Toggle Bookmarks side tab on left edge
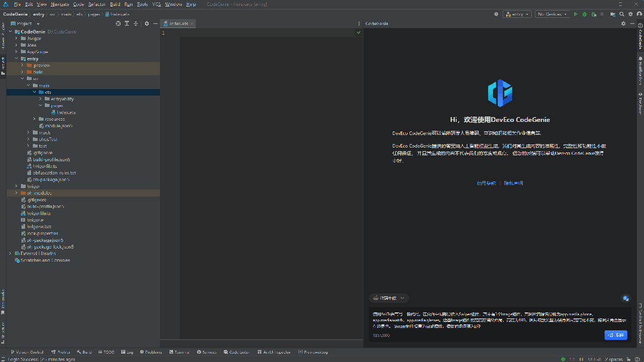 click(3, 302)
